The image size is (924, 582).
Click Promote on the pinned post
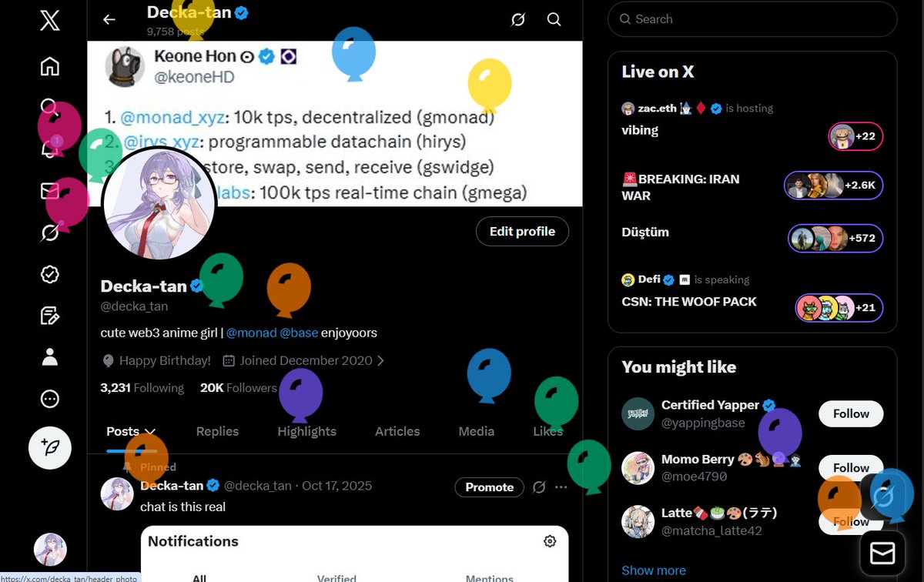490,487
